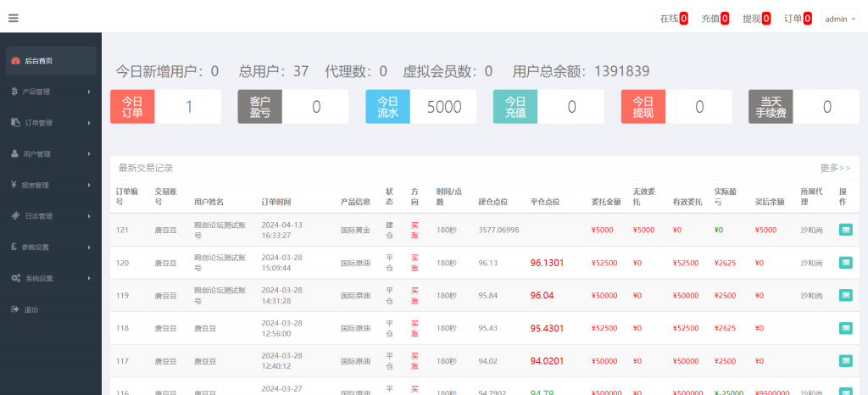The image size is (868, 395).
Task: Click order number 119 cell
Action: click(x=122, y=296)
